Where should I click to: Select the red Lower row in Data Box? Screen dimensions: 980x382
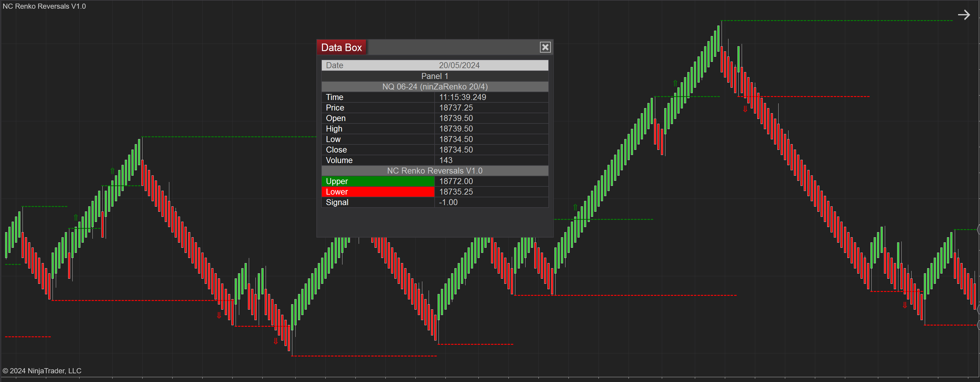coord(378,192)
